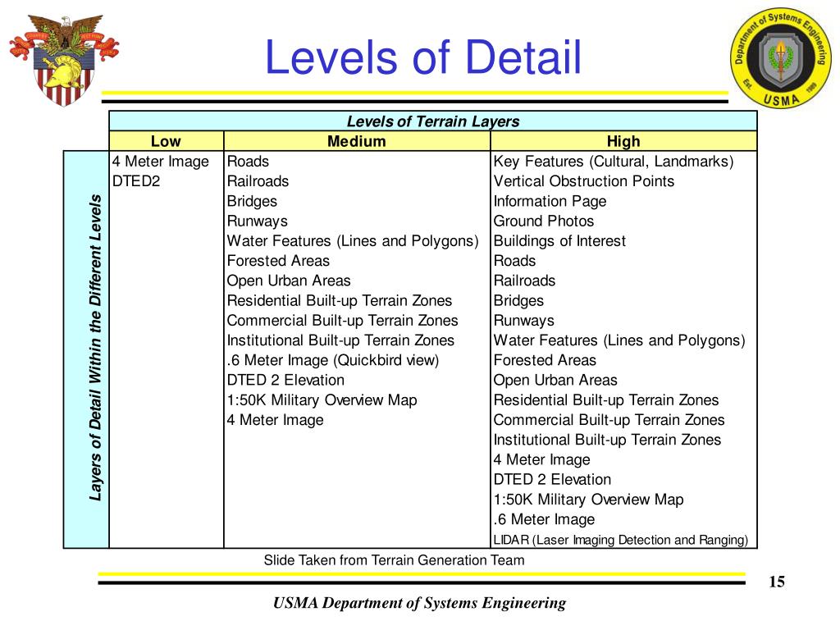Image resolution: width=840 pixels, height=630 pixels.
Task: Select the 'Low' column header
Action: tap(166, 141)
